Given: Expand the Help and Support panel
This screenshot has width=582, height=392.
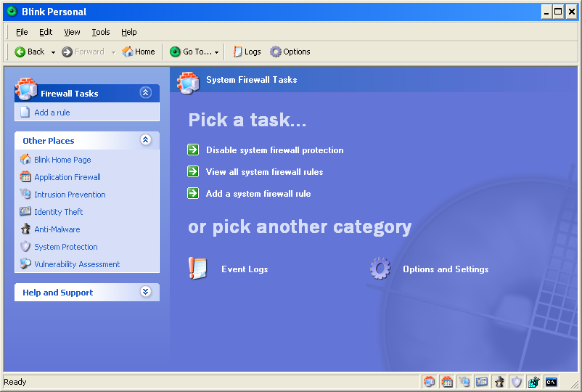Looking at the screenshot, I should click(x=145, y=291).
